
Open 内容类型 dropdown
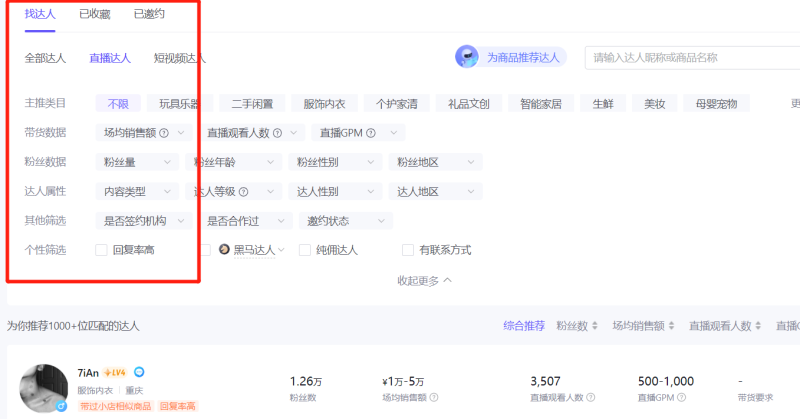tap(137, 191)
